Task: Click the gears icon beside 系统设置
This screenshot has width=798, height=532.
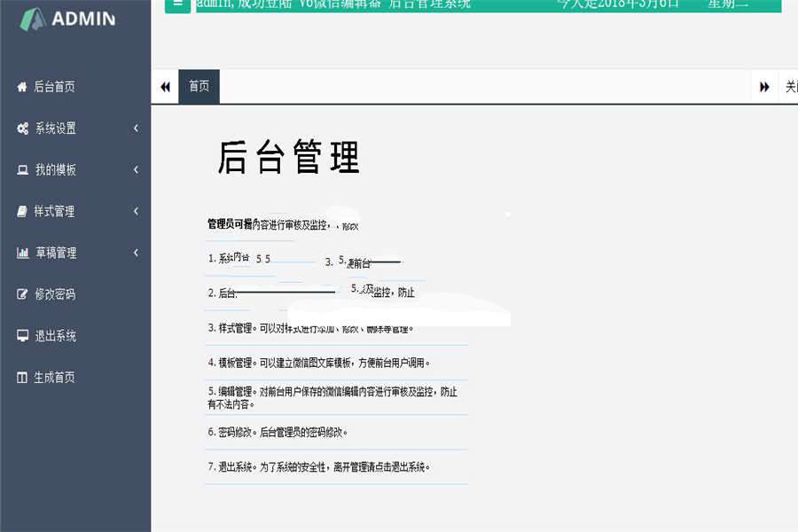Action: click(x=22, y=129)
